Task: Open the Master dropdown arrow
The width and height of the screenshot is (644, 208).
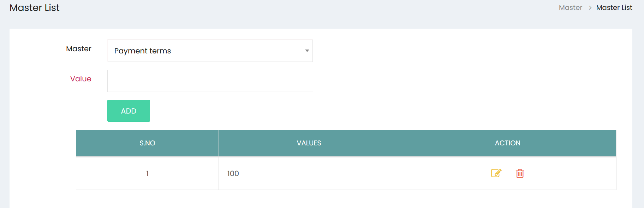Action: click(x=307, y=51)
